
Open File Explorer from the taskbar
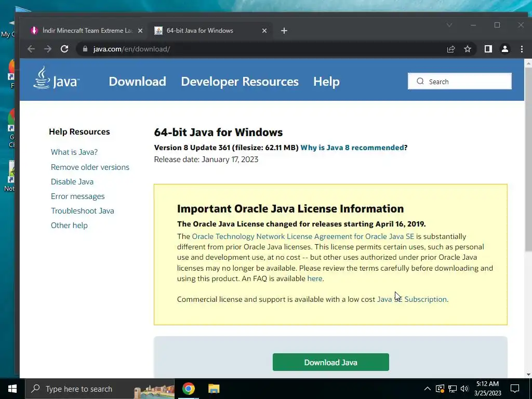point(214,389)
